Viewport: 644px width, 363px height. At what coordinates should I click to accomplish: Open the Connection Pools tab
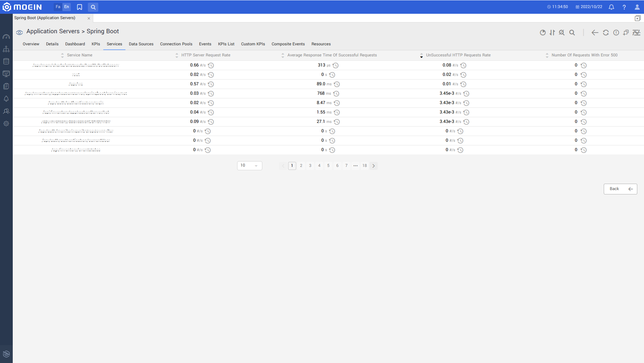[x=176, y=44]
